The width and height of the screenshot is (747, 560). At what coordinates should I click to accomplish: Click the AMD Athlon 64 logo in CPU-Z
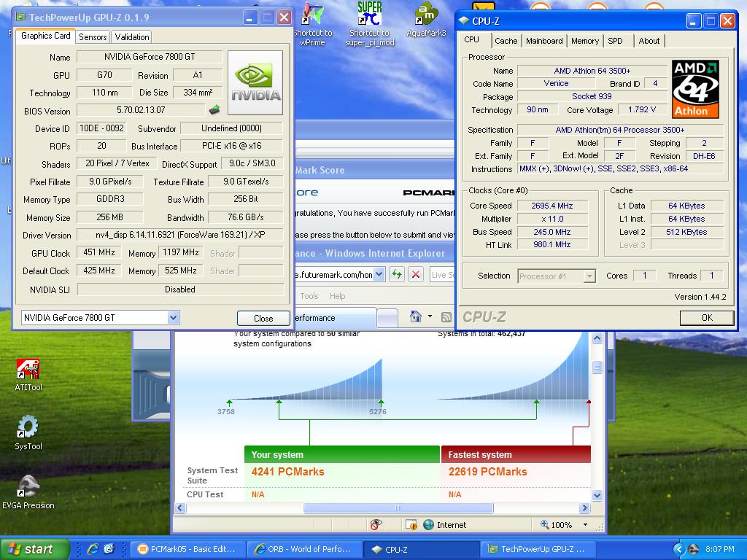coord(695,89)
